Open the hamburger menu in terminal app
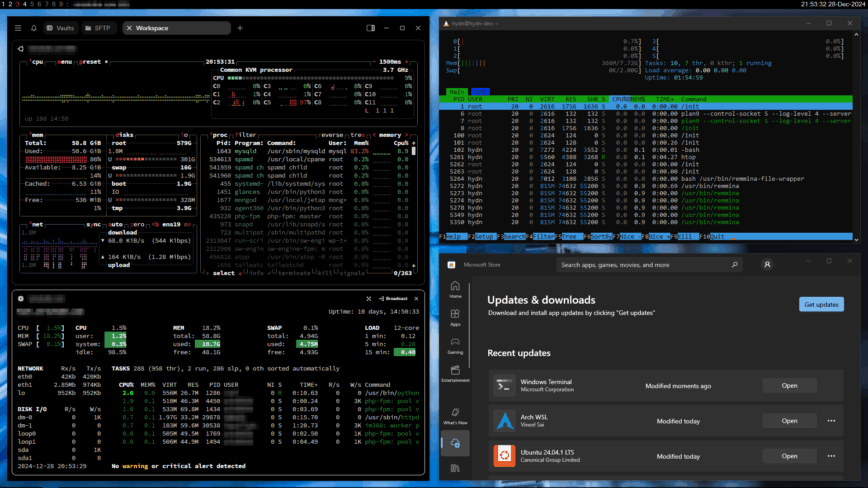 (x=18, y=28)
